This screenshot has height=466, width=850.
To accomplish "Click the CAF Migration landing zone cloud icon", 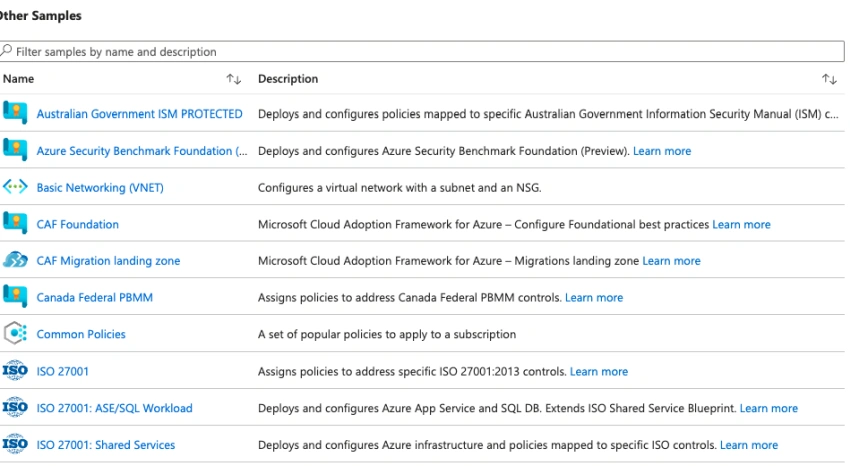I will 15,260.
